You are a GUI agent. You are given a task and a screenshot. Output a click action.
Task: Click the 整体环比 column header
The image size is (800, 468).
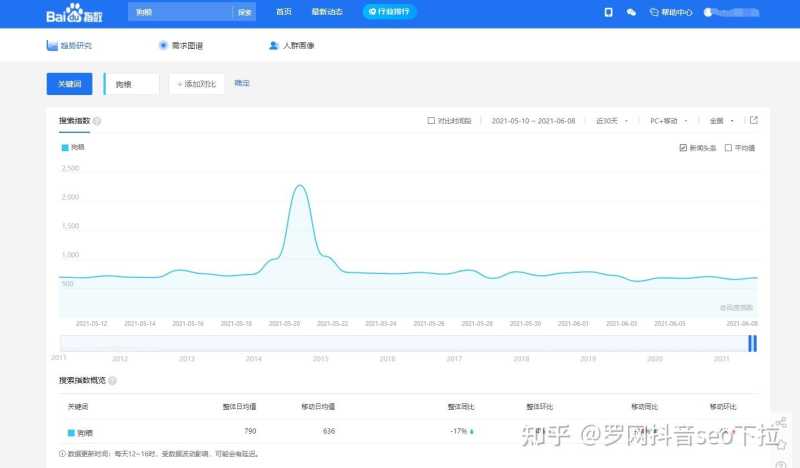[540, 407]
